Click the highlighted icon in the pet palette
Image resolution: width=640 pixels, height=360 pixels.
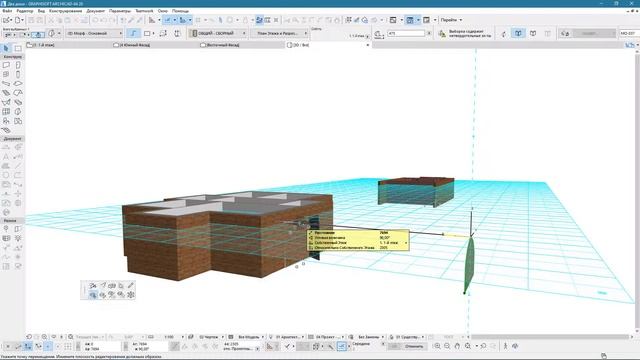point(93,295)
